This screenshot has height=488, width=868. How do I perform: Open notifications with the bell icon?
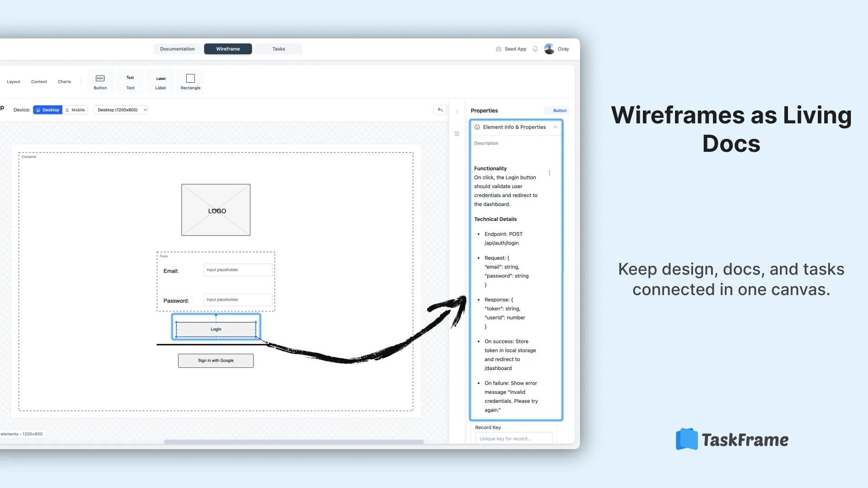[x=535, y=49]
